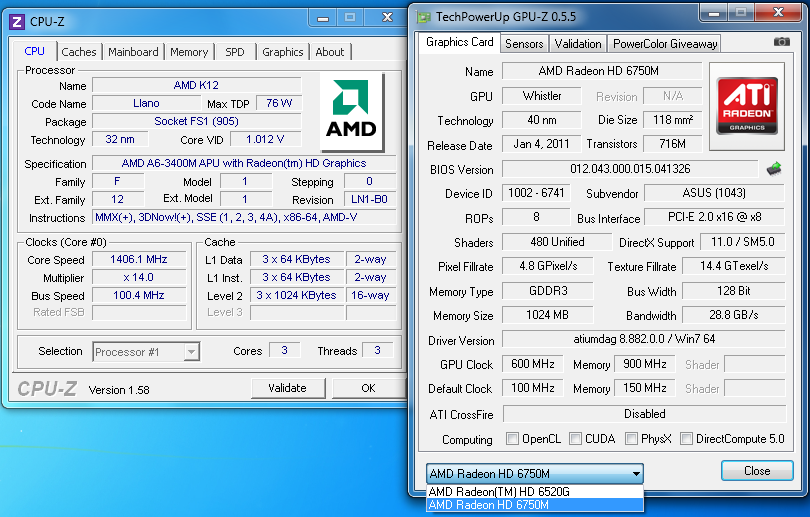Switch to the Mainboard tab in CPU-Z
This screenshot has height=517, width=810.
click(133, 52)
